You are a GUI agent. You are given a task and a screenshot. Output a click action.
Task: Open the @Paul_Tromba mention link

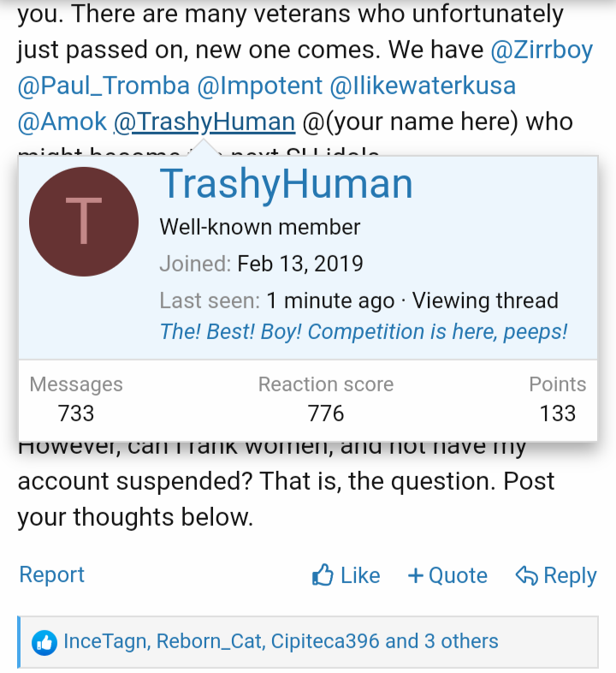coord(104,86)
